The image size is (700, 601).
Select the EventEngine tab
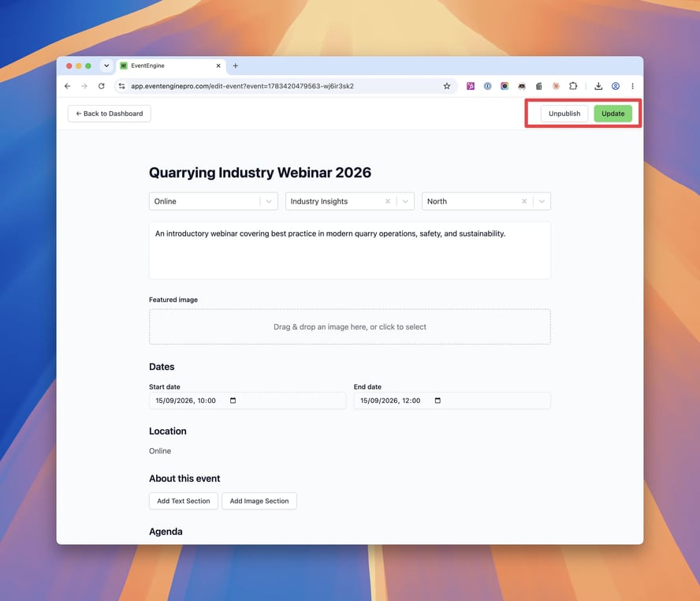pos(171,65)
